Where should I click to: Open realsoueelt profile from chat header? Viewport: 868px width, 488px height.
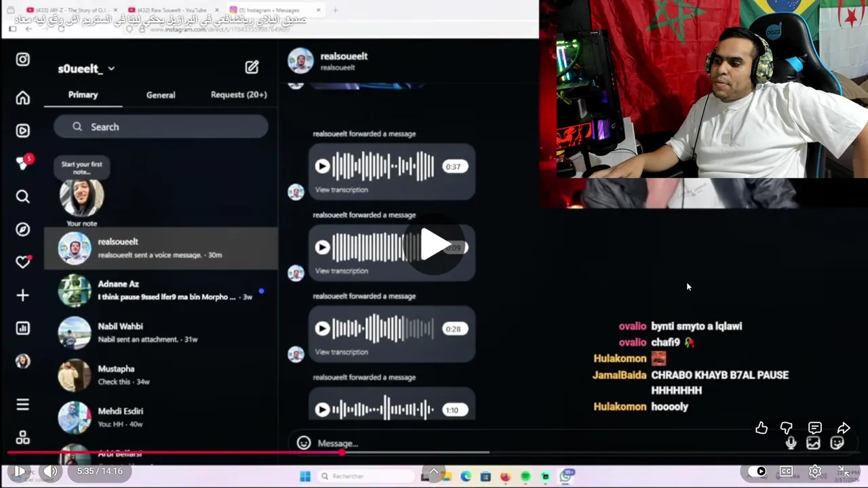[x=344, y=56]
